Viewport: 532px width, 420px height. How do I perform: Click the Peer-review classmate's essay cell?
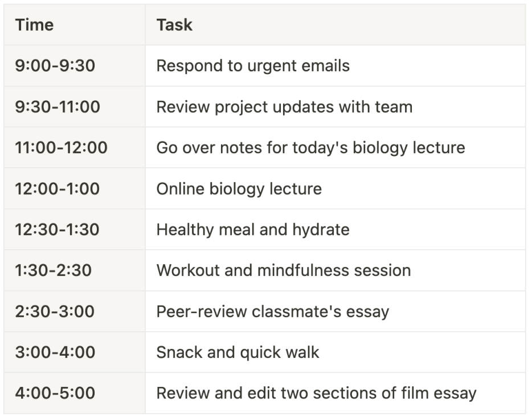point(272,311)
